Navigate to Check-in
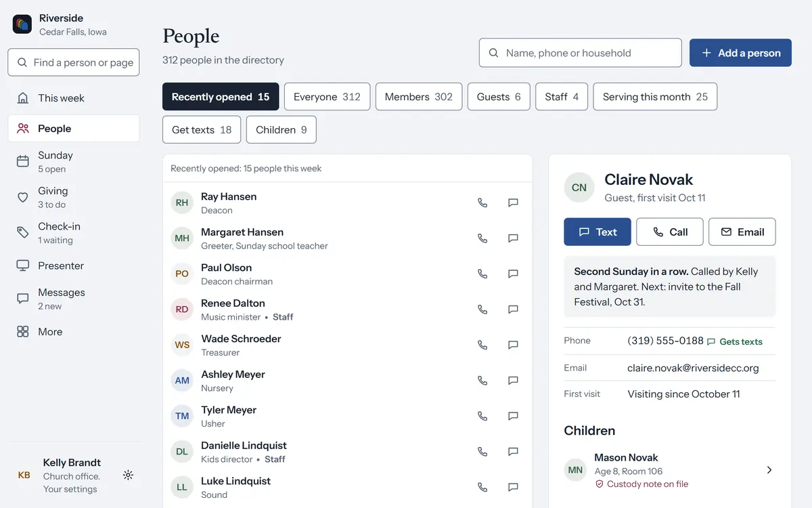The height and width of the screenshot is (508, 812). [x=74, y=233]
